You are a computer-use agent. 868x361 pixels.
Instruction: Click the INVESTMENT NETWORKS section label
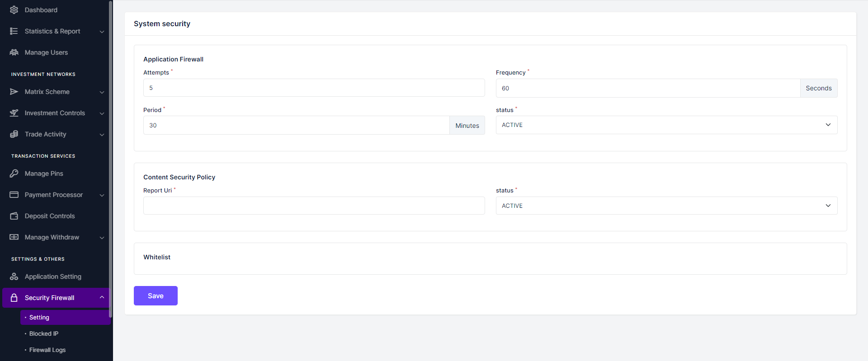coord(43,74)
